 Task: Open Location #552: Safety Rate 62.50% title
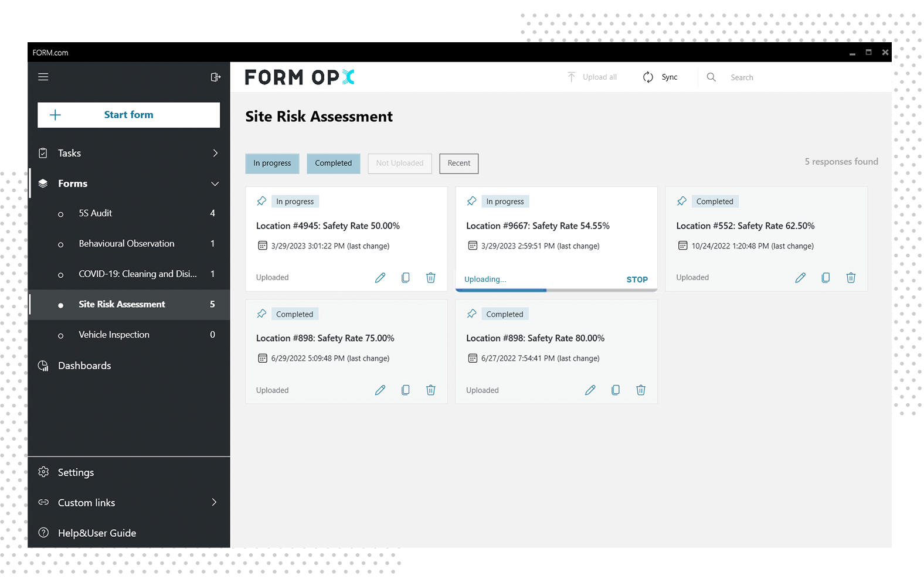click(745, 226)
